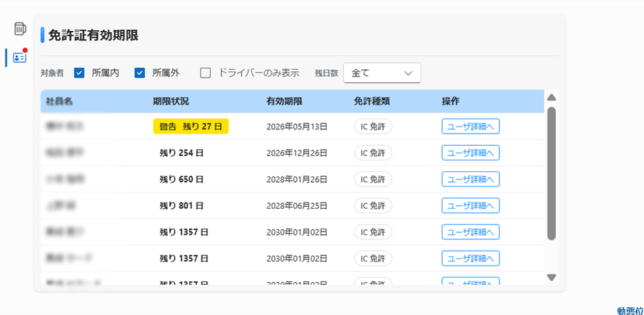
Task: Click the 操作 column header
Action: click(451, 101)
